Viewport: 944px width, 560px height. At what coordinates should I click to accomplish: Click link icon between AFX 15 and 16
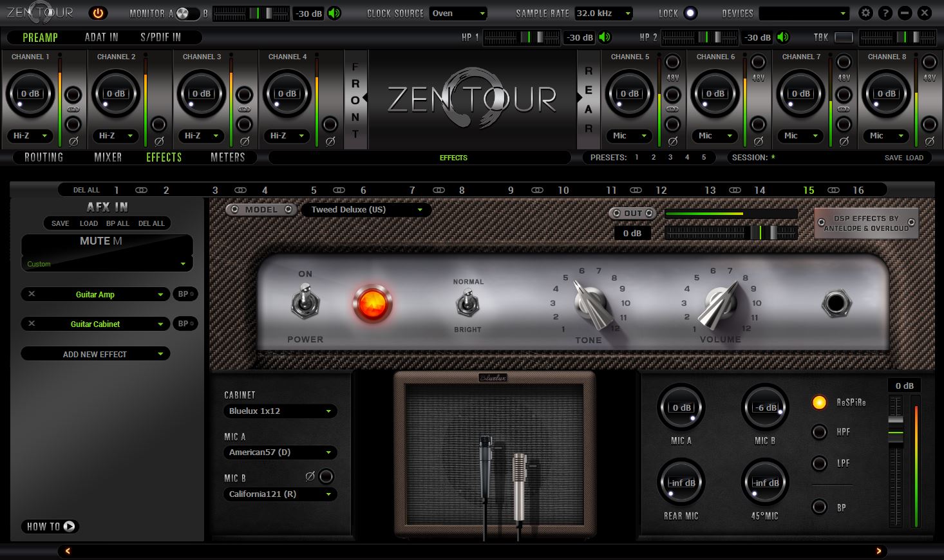(833, 190)
